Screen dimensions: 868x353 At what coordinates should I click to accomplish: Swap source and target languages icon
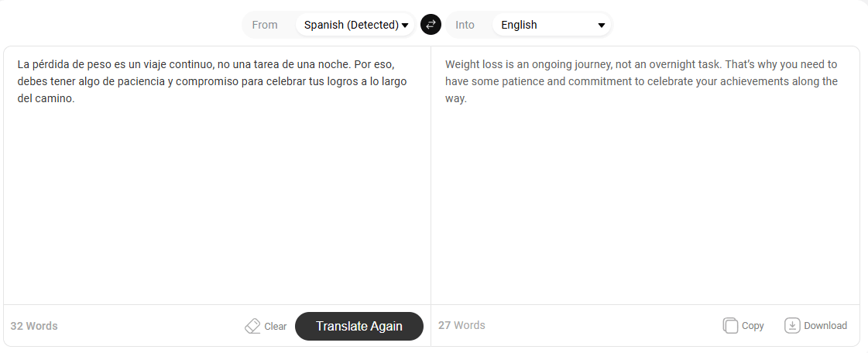(x=431, y=25)
